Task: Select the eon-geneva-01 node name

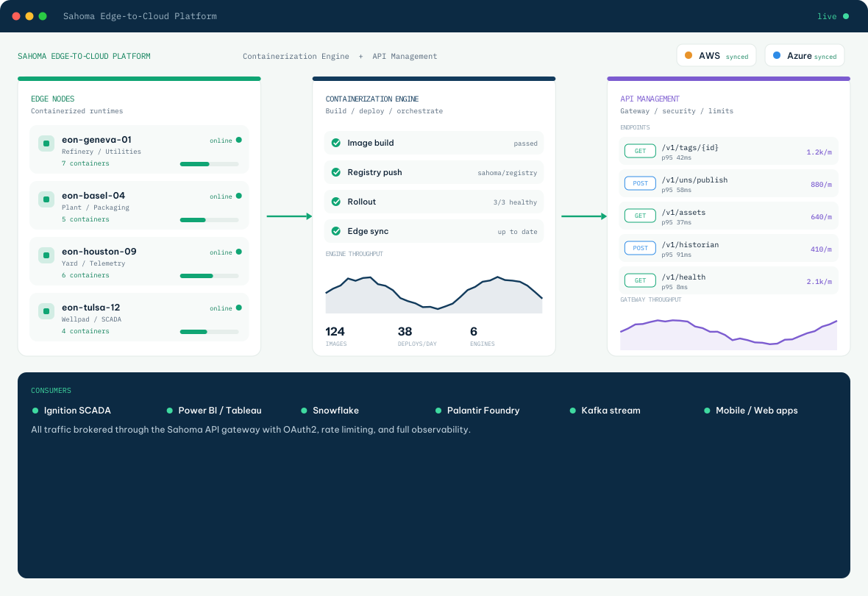Action: click(96, 140)
